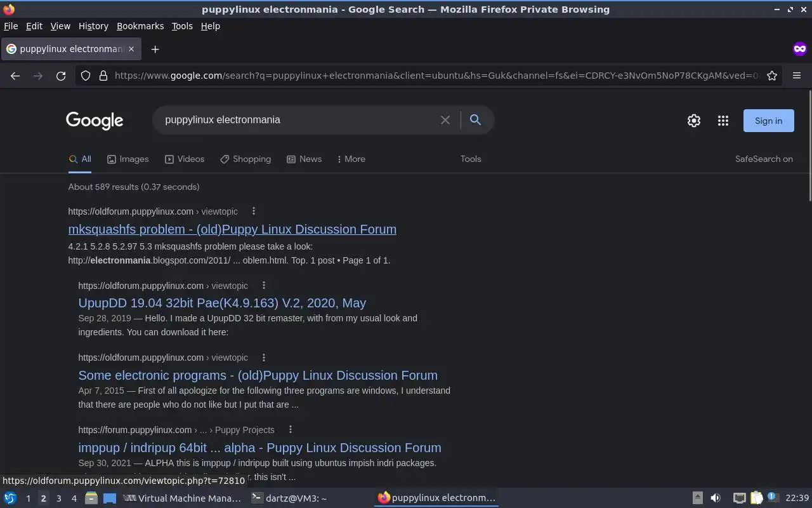This screenshot has width=812, height=508.
Task: Open the More search filters dropdown
Action: tap(351, 159)
